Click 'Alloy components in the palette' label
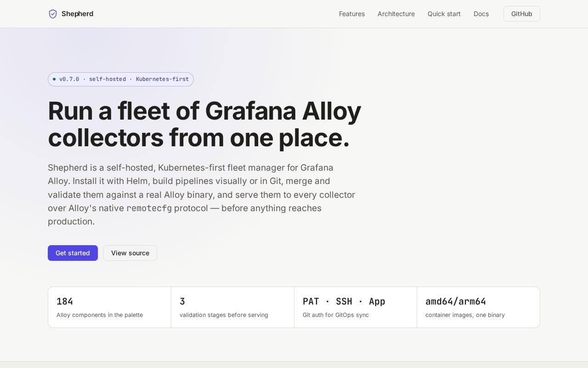Image resolution: width=588 pixels, height=368 pixels. [100, 315]
